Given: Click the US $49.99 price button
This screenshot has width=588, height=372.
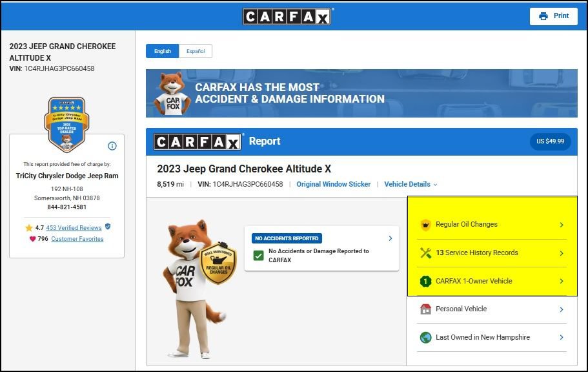Looking at the screenshot, I should click(550, 141).
